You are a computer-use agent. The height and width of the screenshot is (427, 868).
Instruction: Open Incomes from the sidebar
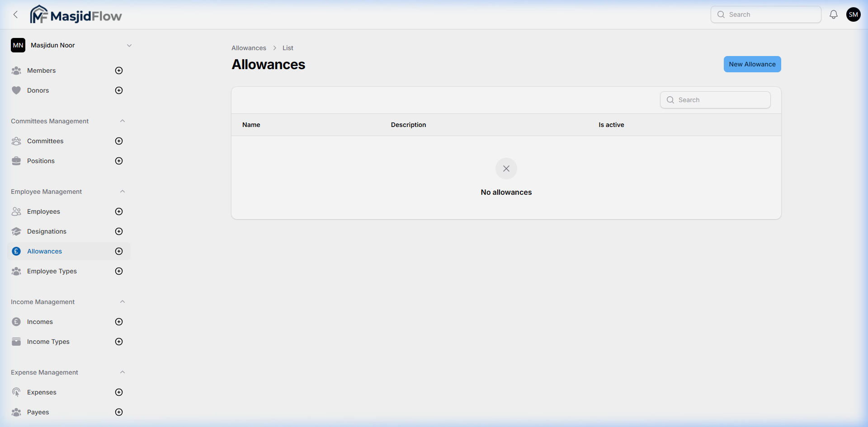(40, 322)
